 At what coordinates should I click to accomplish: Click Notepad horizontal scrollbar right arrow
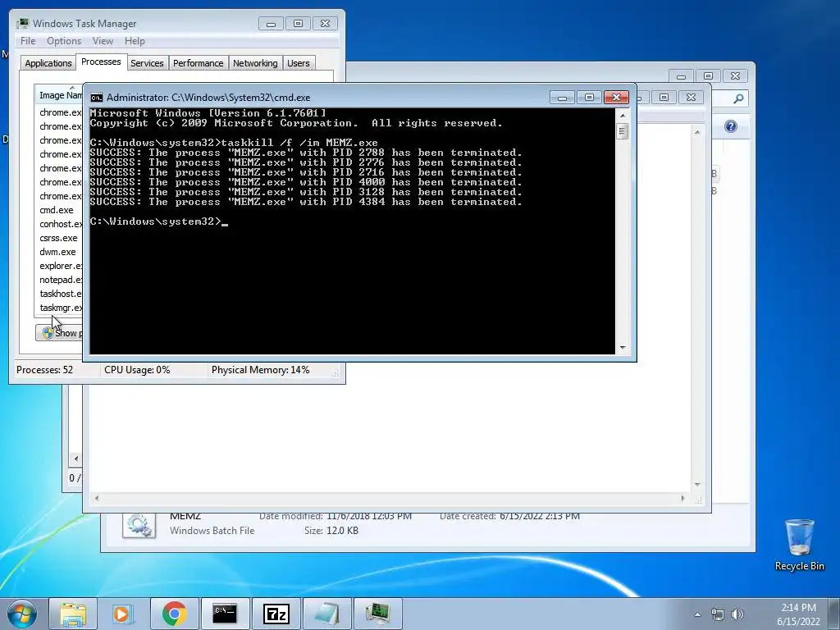point(682,498)
